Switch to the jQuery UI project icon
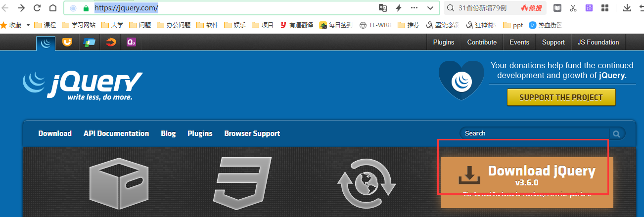 click(x=67, y=43)
